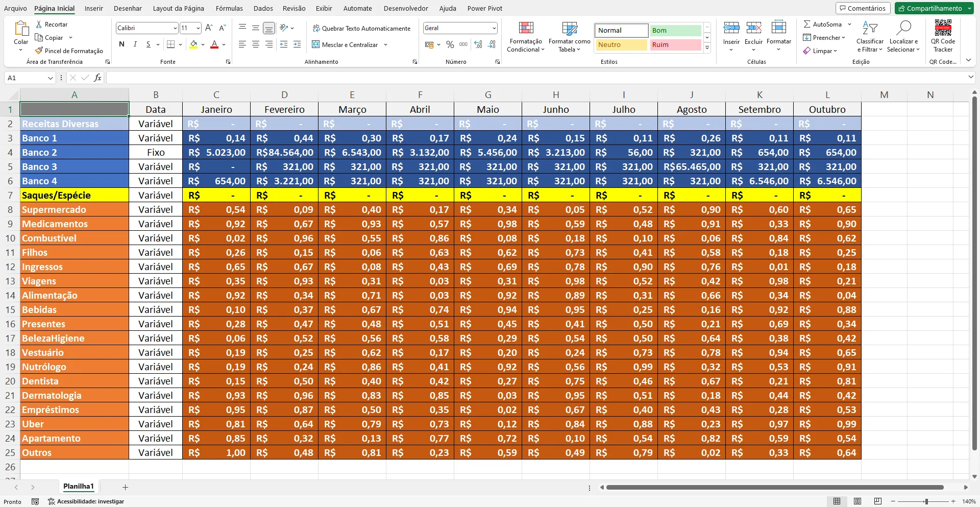Align text to middle of cell
Image resolution: width=980 pixels, height=507 pixels.
click(x=256, y=28)
